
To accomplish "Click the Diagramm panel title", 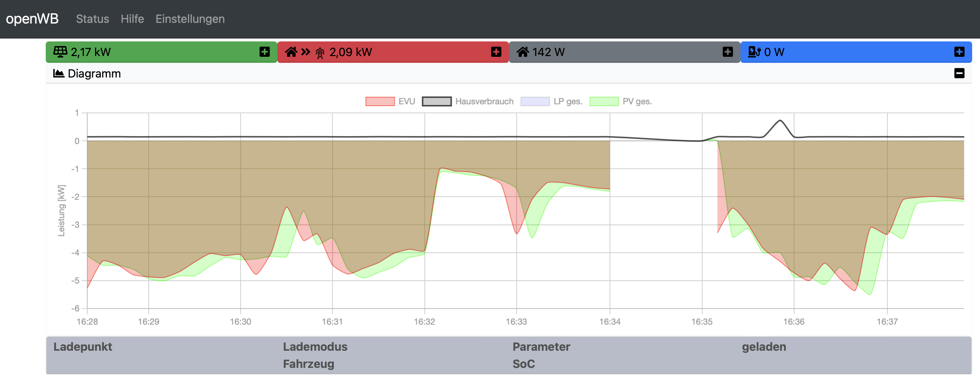I will [94, 73].
